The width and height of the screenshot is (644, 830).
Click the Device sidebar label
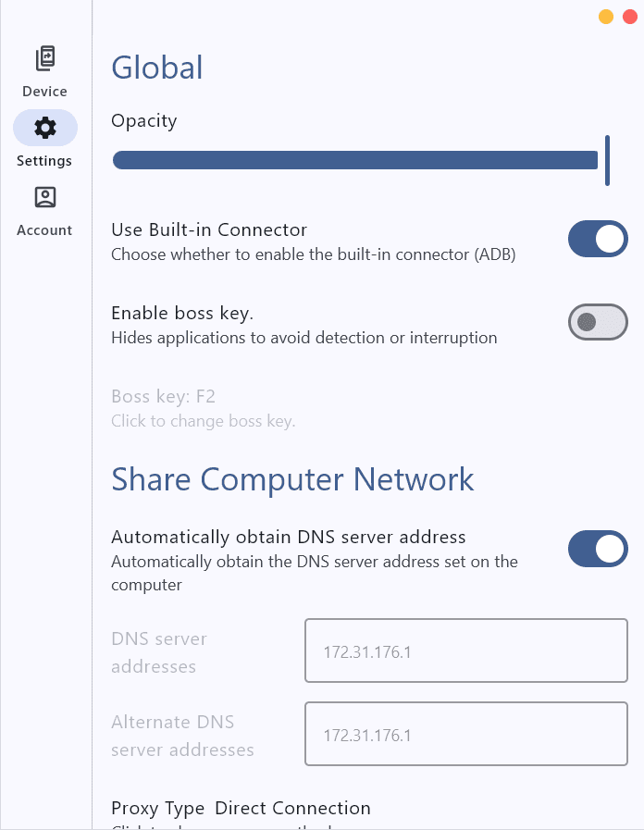pos(44,92)
